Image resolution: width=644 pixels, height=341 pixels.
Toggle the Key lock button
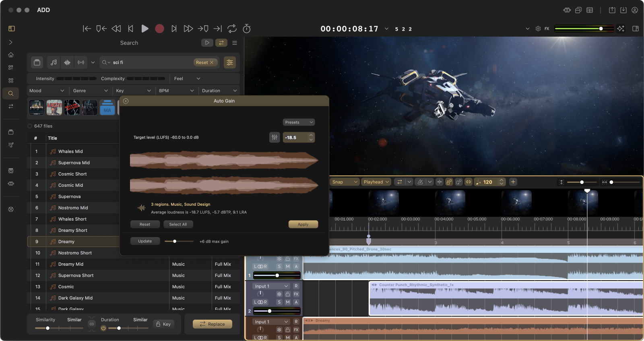pyautogui.click(x=163, y=324)
